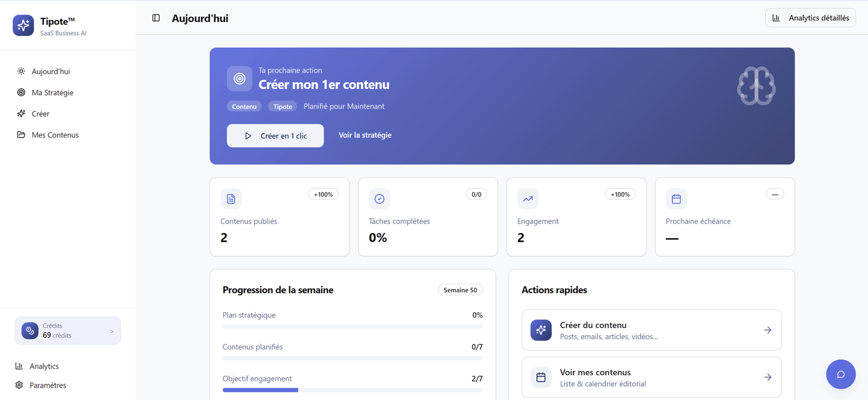Select the Contenu badge in the banner
This screenshot has width=868, height=400.
(244, 106)
